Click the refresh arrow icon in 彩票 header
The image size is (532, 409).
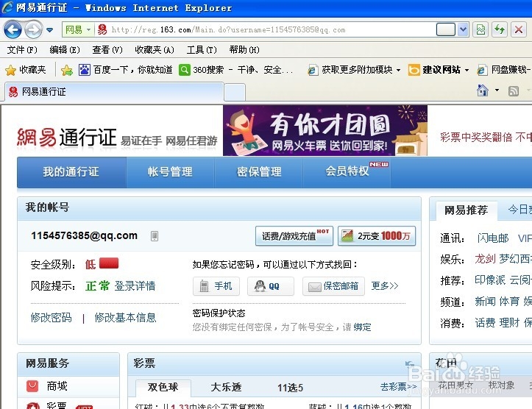pyautogui.click(x=410, y=365)
